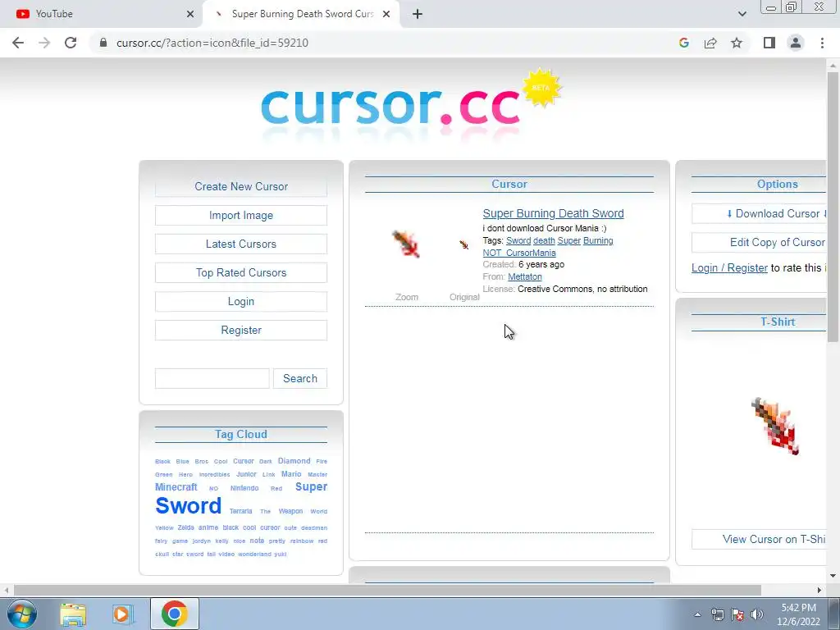Click the Chrome taskbar icon

point(174,614)
